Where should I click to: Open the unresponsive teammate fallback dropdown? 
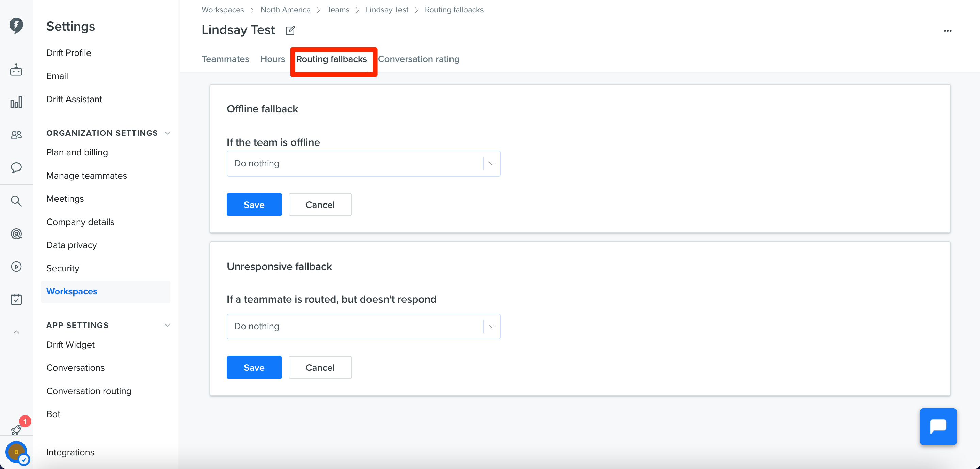pyautogui.click(x=363, y=327)
